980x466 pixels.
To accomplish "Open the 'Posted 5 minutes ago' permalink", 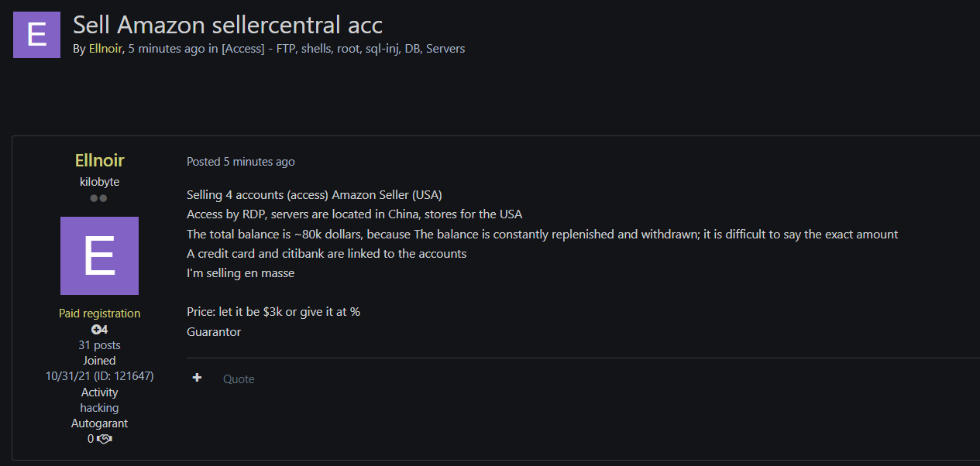I will point(240,162).
